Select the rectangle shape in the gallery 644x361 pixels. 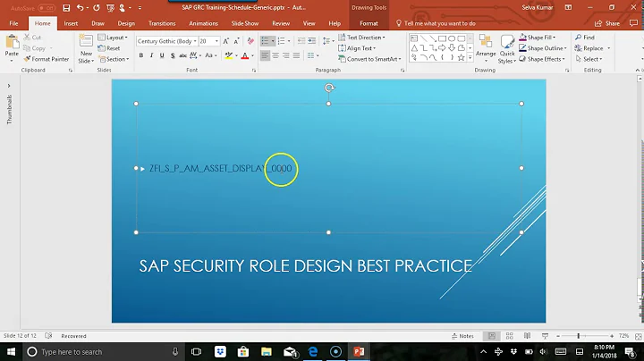point(442,38)
